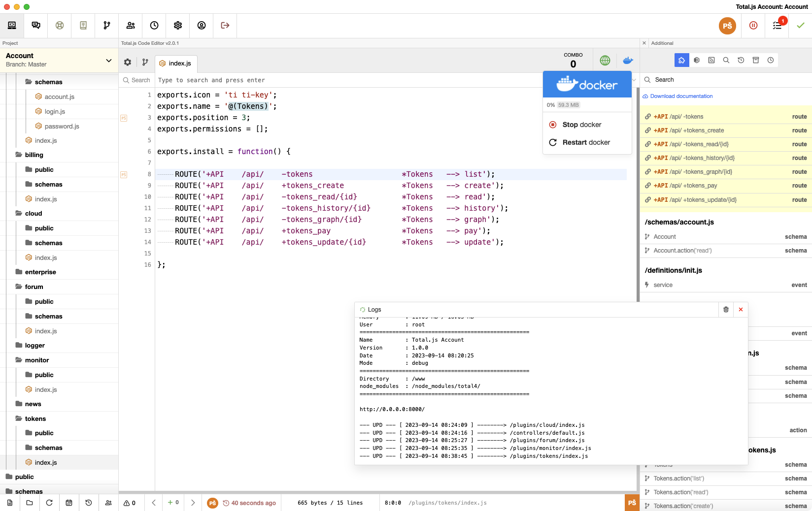Open editor settings gear beside index.js tab
The image size is (812, 511).
tap(128, 63)
